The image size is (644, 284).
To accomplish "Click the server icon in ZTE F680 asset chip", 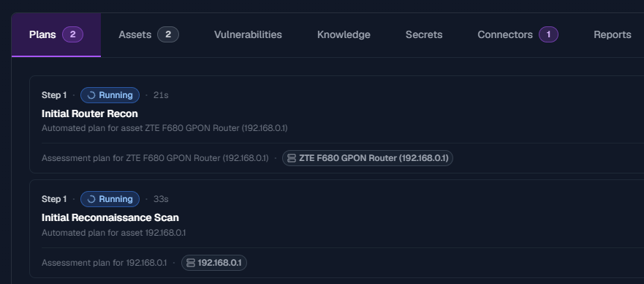I will click(x=291, y=158).
